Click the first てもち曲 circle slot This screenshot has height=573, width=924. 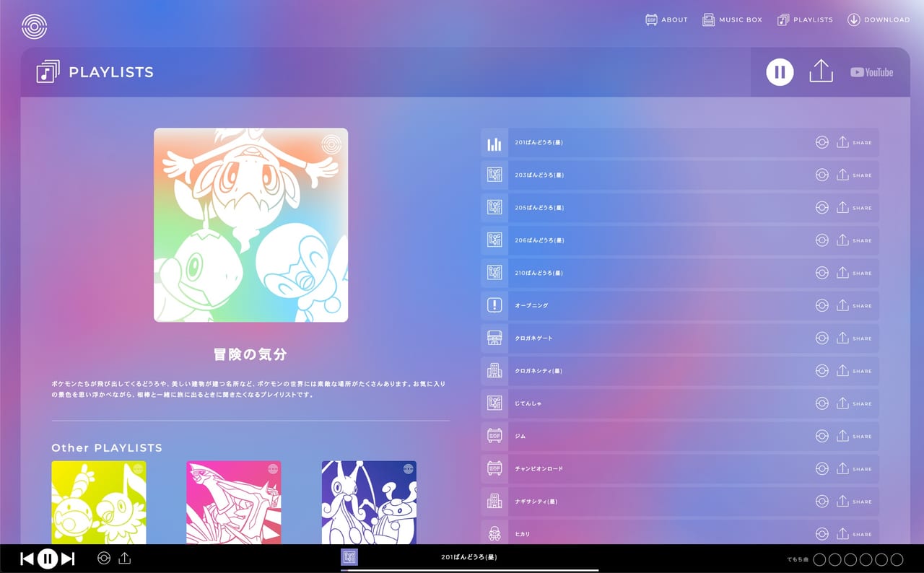click(820, 559)
